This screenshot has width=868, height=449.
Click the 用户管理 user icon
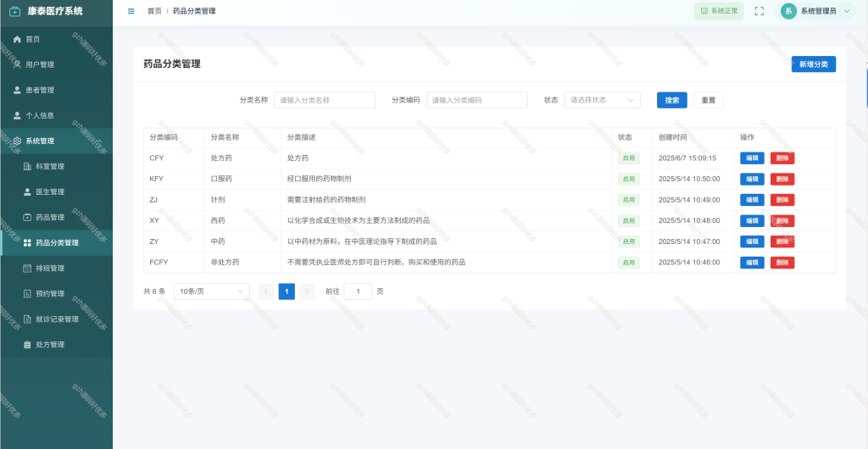(17, 64)
